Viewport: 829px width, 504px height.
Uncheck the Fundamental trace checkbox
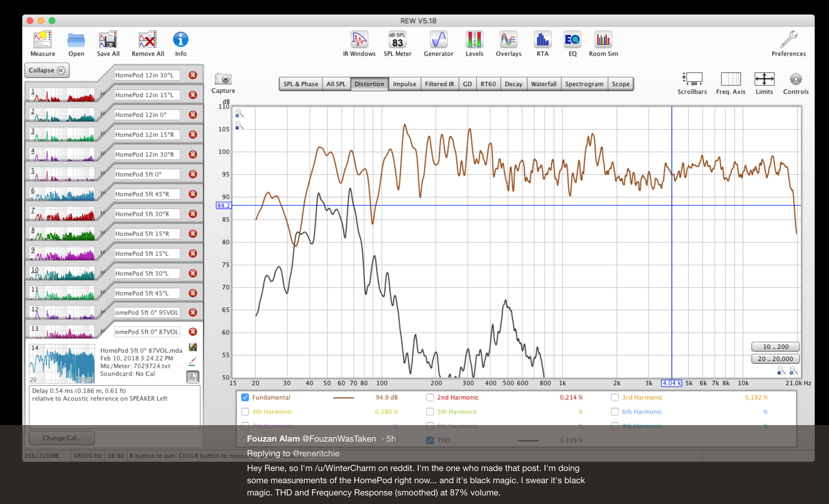click(x=245, y=397)
